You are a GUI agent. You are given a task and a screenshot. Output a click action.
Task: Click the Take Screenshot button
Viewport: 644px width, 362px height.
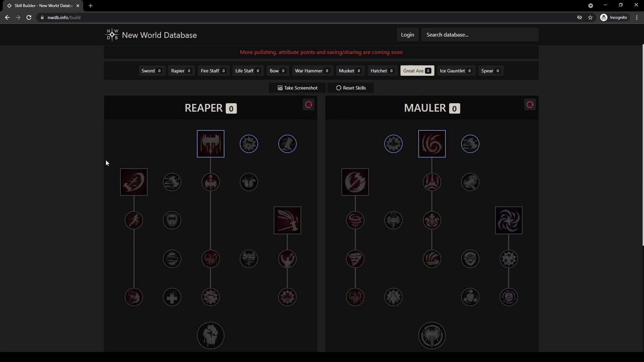(297, 88)
